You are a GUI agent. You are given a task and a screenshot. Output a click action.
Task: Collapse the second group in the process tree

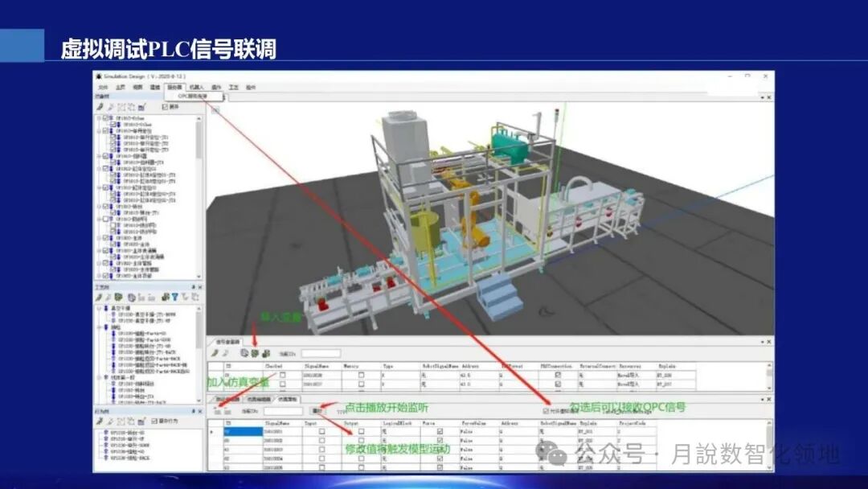click(x=99, y=327)
